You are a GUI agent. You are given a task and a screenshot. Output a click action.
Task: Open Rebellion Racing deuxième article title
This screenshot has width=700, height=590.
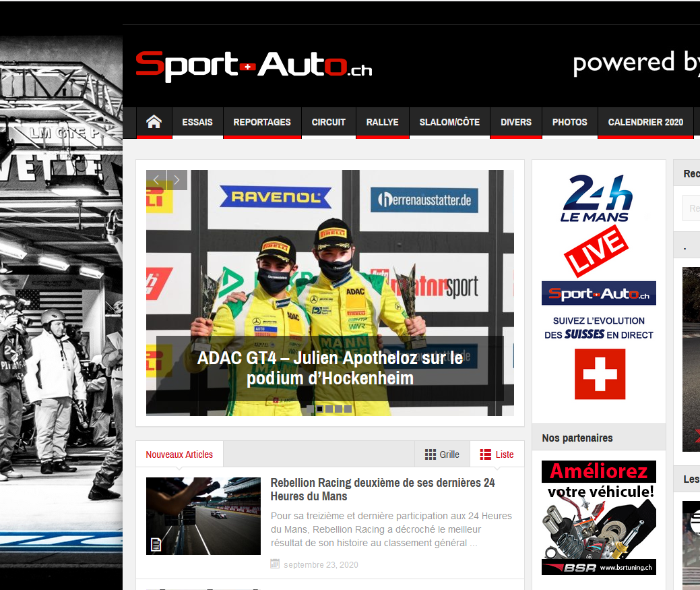383,490
